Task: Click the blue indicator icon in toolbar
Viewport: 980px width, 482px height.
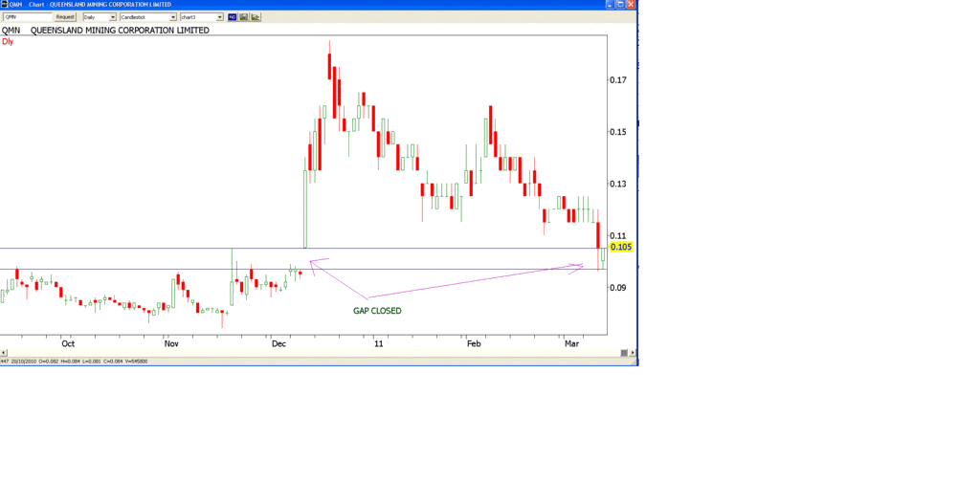Action: [x=232, y=17]
